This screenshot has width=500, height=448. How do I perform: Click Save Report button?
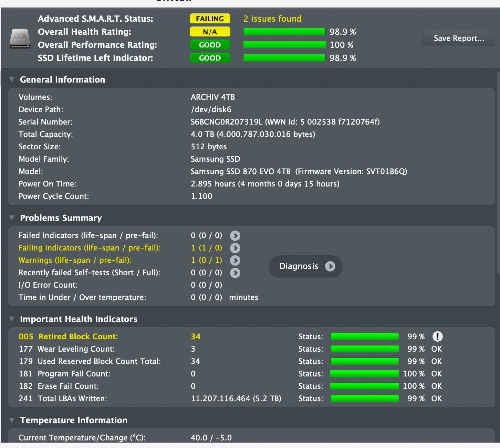pos(459,39)
